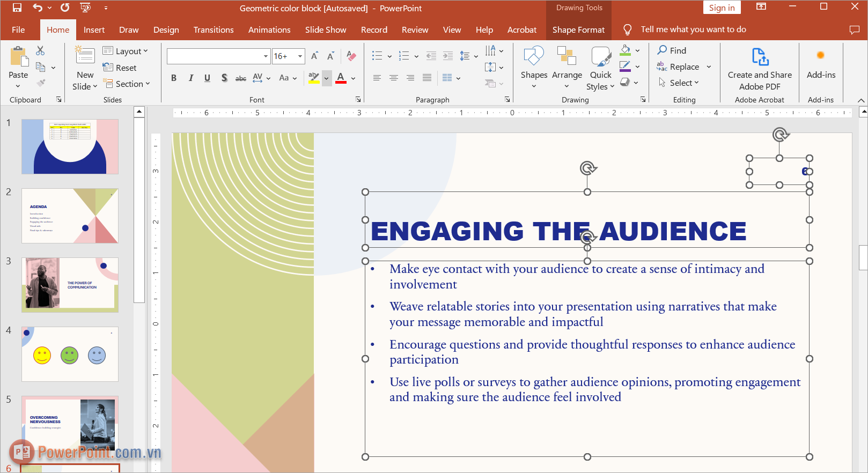Align text left
Image resolution: width=868 pixels, height=473 pixels.
tap(377, 78)
